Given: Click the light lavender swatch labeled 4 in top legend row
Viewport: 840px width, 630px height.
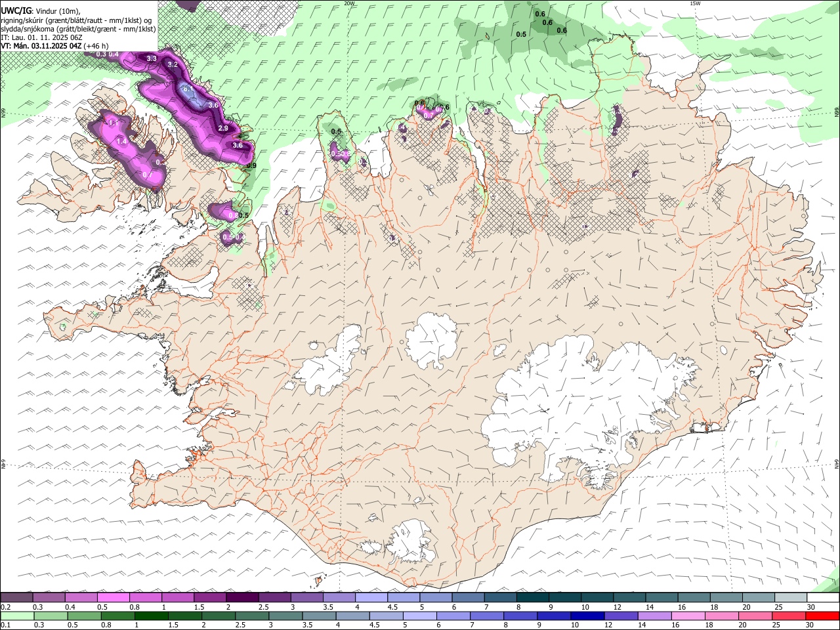Looking at the screenshot, I should click(371, 597).
